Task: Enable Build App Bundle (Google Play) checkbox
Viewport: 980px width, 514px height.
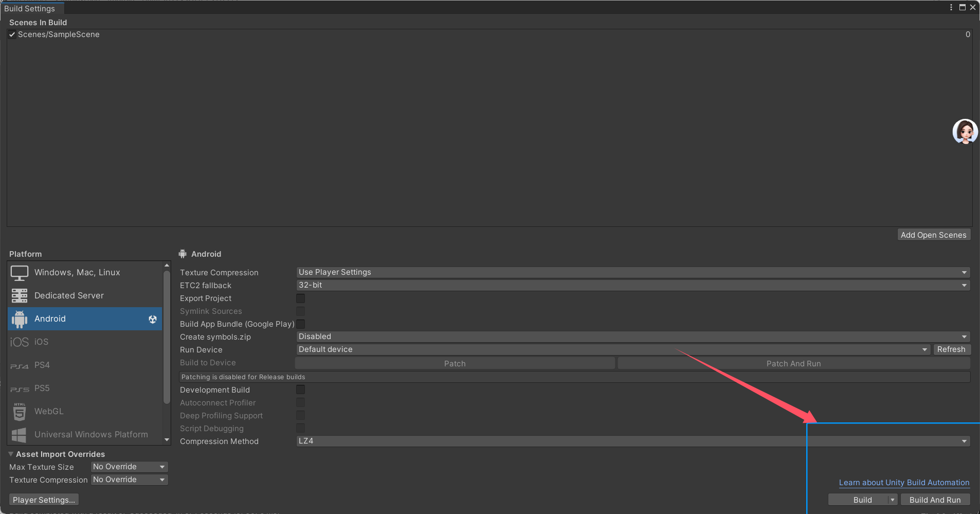Action: point(301,324)
